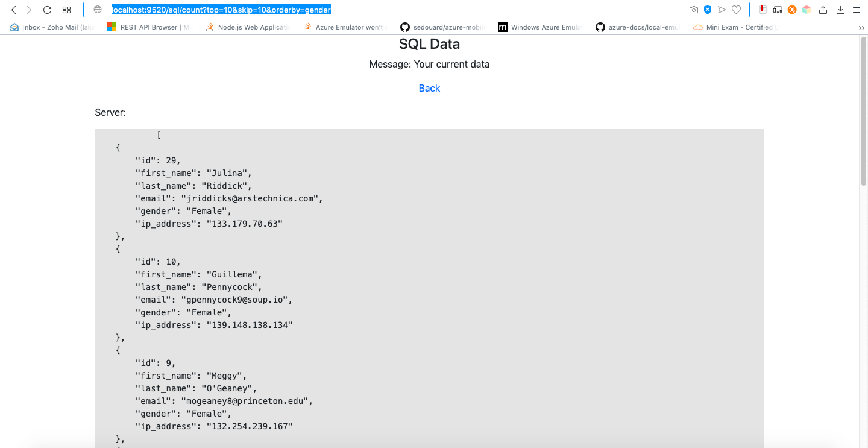
Task: Click the Back link on page
Action: [429, 88]
